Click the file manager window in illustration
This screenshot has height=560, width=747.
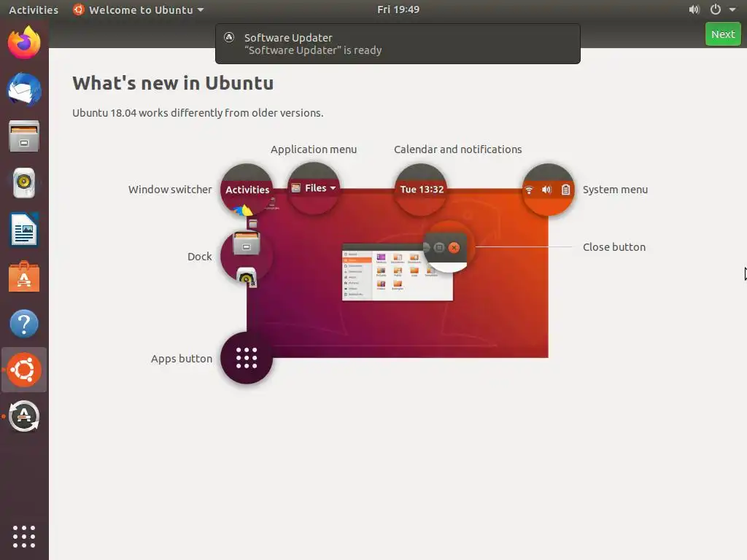(398, 273)
